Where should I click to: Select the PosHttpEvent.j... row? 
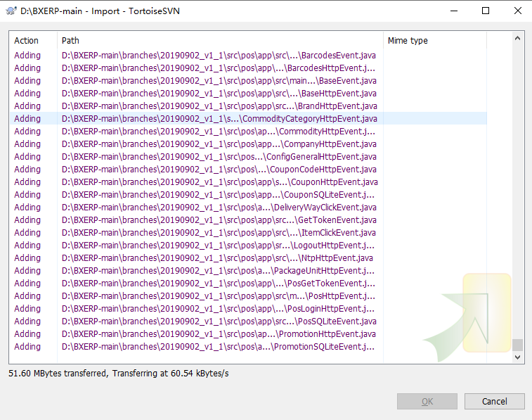tap(248, 295)
